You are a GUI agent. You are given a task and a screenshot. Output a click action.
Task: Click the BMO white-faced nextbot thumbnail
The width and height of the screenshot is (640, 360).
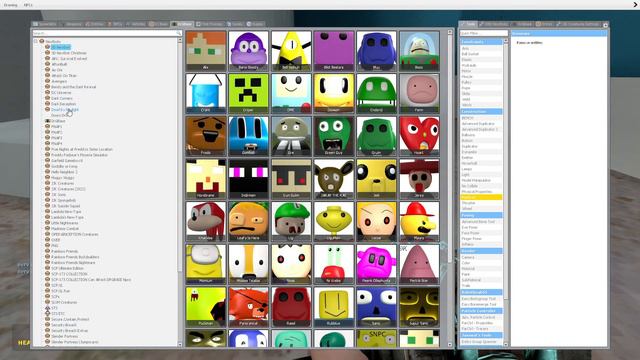(291, 93)
